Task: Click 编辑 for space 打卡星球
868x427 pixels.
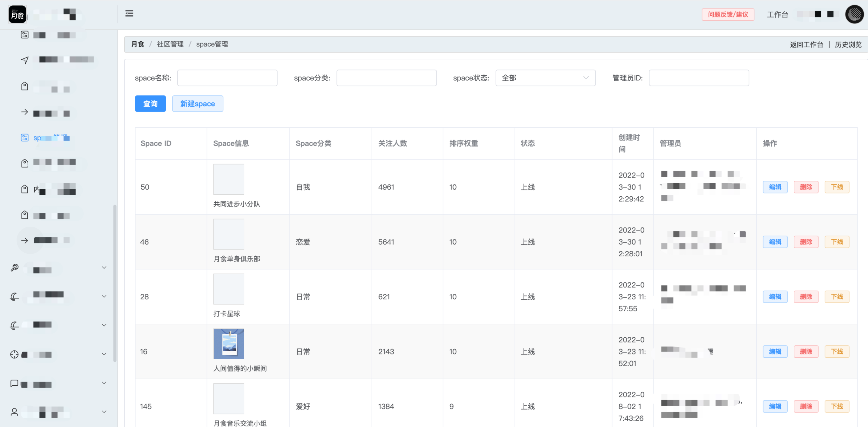Action: point(775,297)
